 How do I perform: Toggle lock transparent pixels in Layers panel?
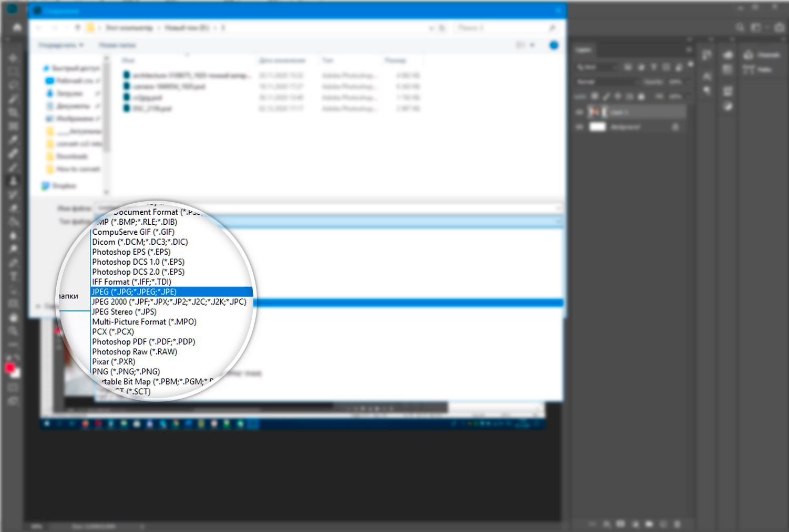[x=595, y=96]
